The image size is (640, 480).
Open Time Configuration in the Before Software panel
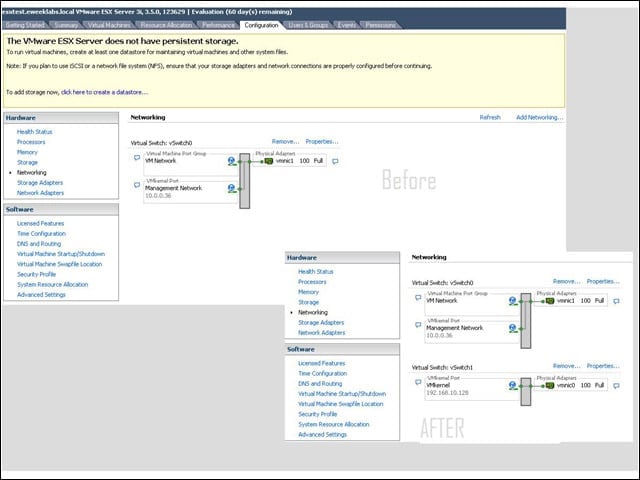41,234
